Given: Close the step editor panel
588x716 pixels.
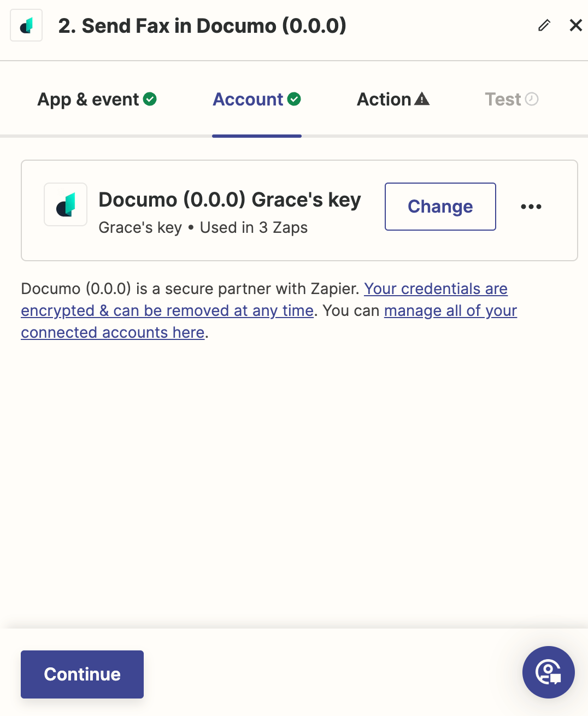Looking at the screenshot, I should (575, 25).
